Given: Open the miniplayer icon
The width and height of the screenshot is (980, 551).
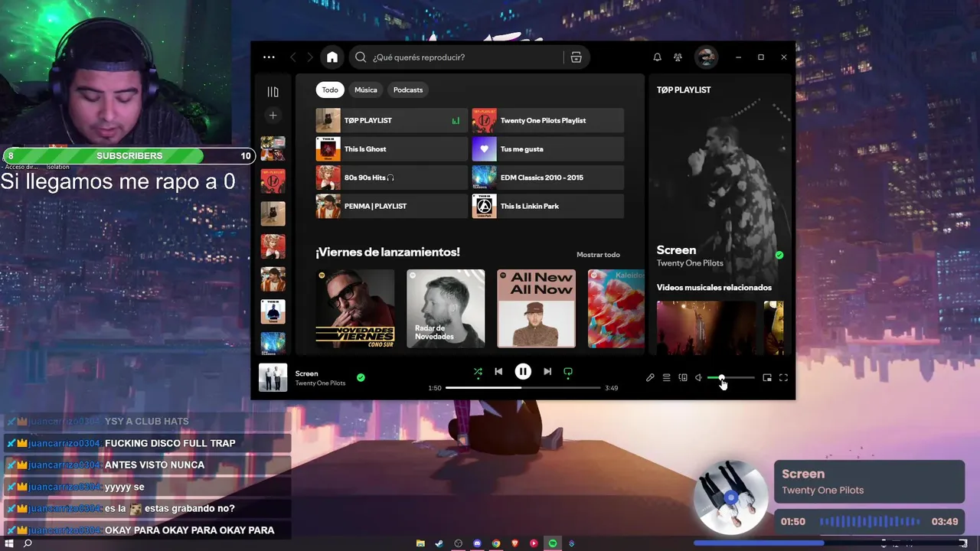Looking at the screenshot, I should click(767, 378).
